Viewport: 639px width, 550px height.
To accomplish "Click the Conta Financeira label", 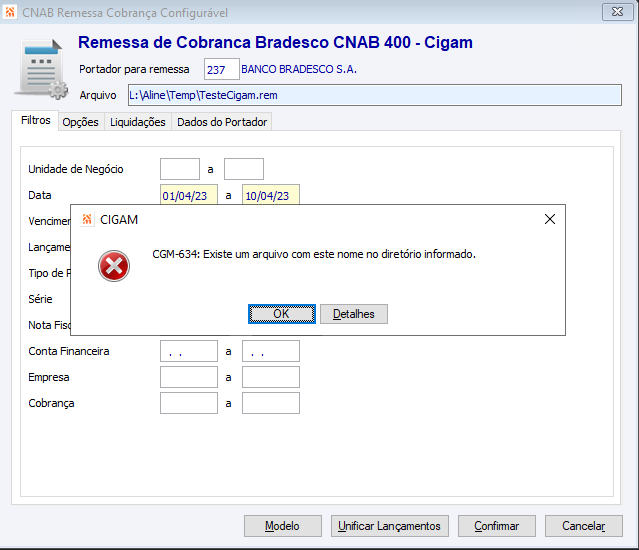I will tap(69, 351).
